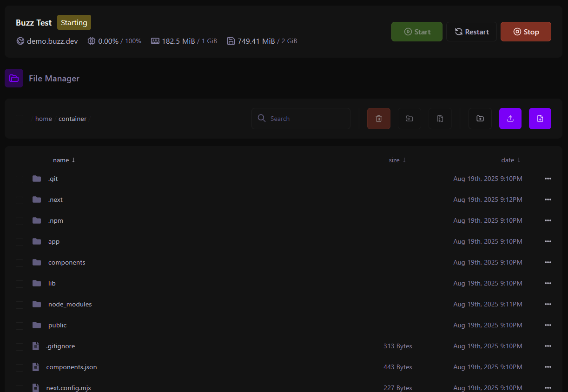
Task: Check the box next to components.json
Action: click(20, 368)
